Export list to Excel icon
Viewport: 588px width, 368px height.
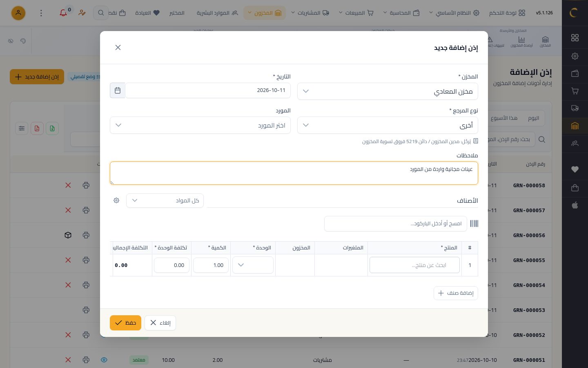click(x=52, y=128)
